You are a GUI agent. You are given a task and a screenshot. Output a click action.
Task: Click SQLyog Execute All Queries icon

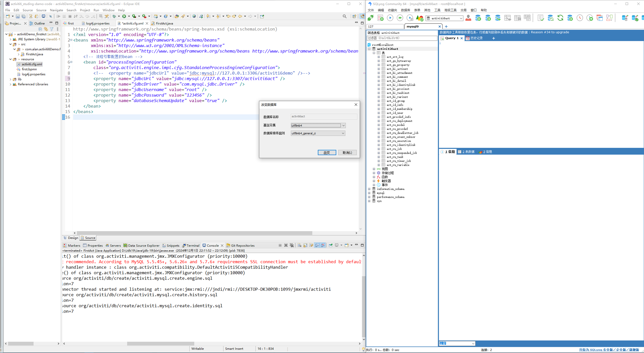(400, 18)
